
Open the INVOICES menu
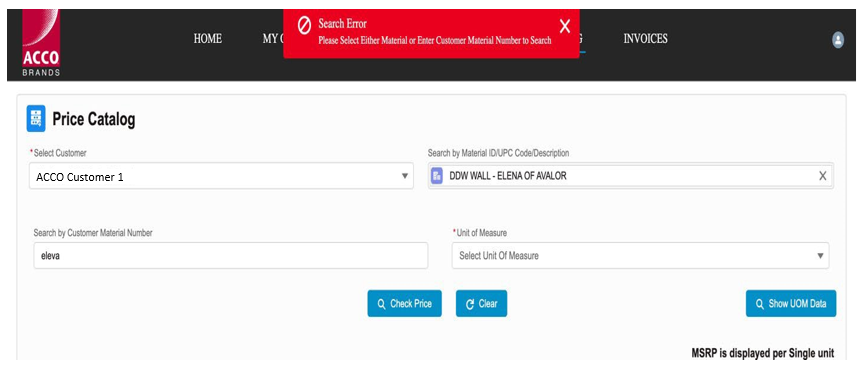point(645,39)
